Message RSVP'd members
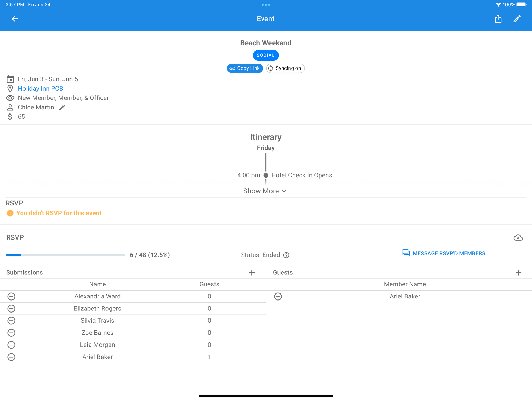Screen dimensions: 532x400 [x=444, y=253]
